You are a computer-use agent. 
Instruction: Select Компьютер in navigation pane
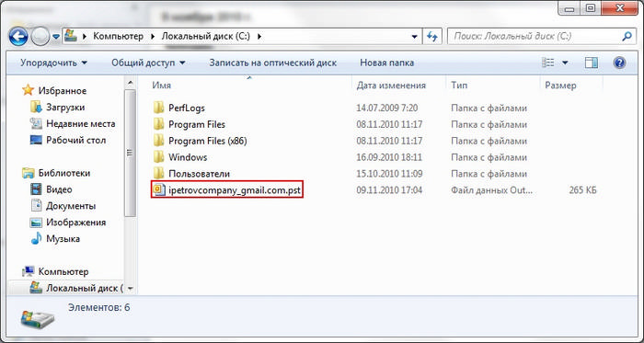63,271
